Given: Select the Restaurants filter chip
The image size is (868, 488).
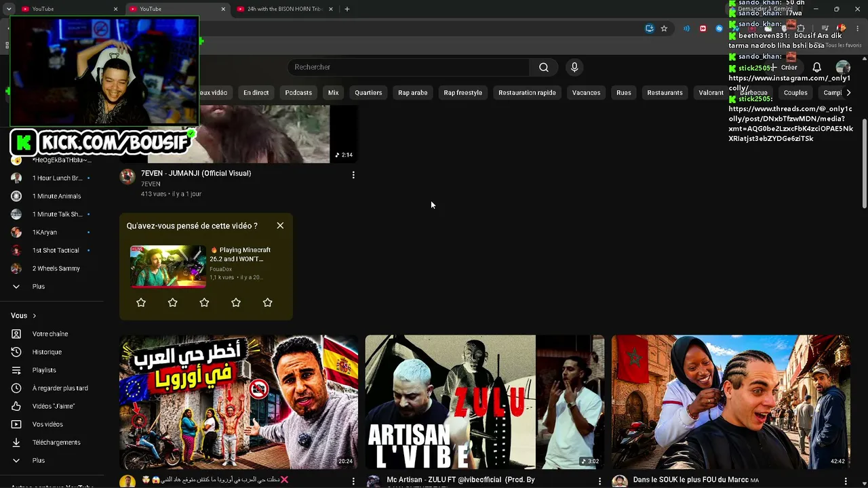Looking at the screenshot, I should (x=665, y=93).
